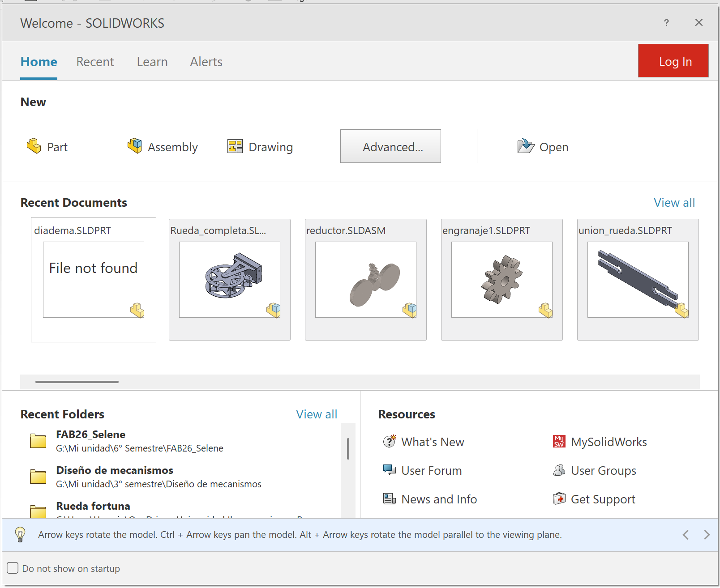The width and height of the screenshot is (720, 588).
Task: Click the User Groups people icon
Action: pos(559,470)
